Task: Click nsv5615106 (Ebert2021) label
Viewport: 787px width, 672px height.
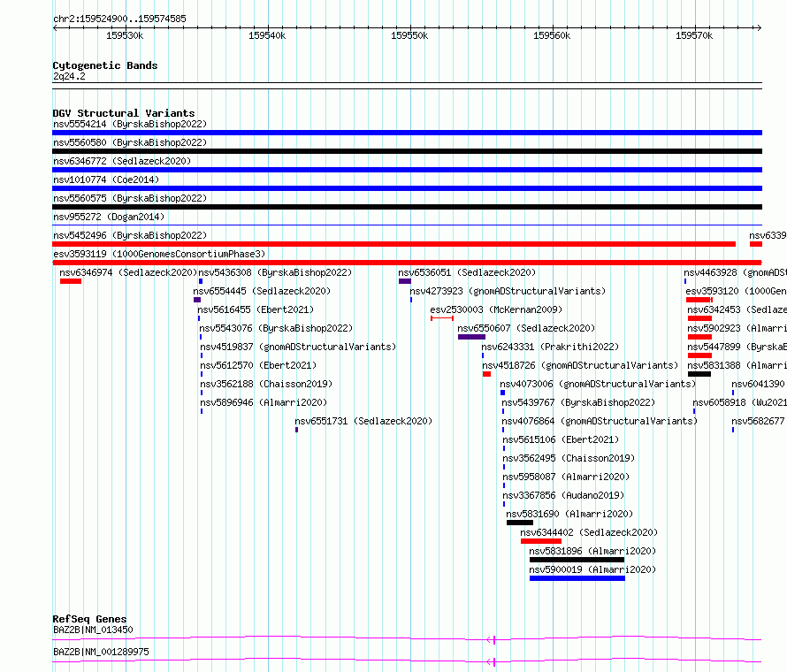Action: coord(561,439)
